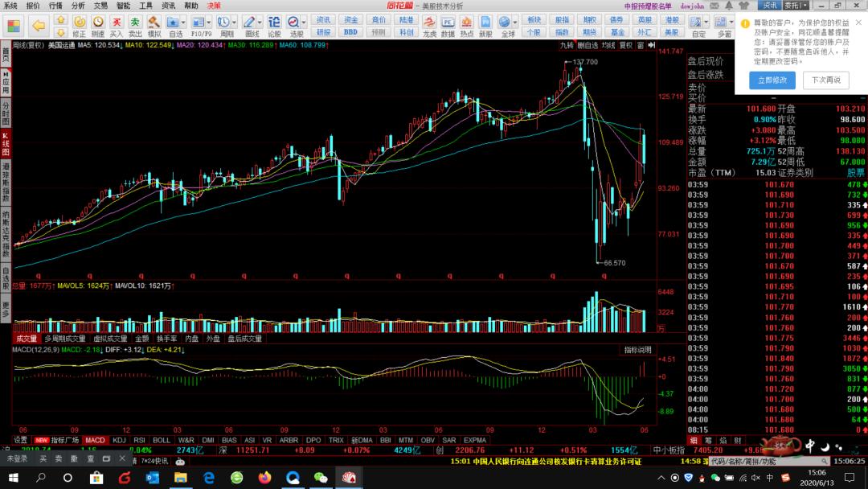Click the 数据 PE data icon
868x489 pixels.
(x=448, y=26)
